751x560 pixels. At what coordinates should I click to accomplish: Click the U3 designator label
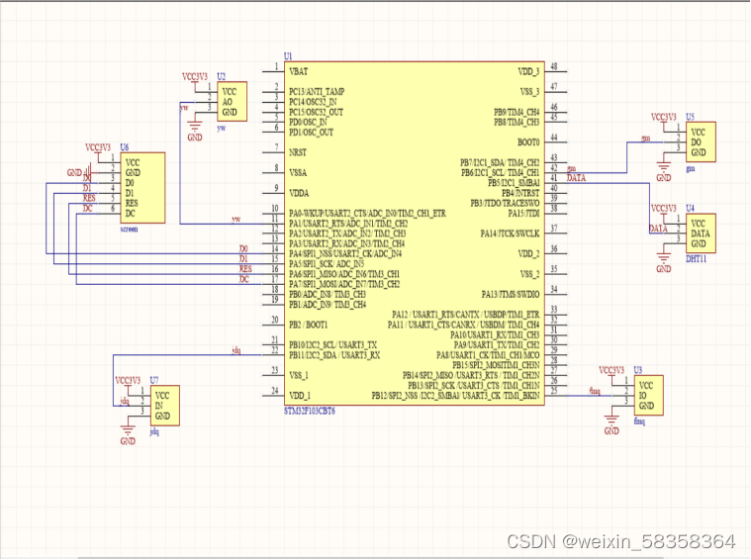638,370
